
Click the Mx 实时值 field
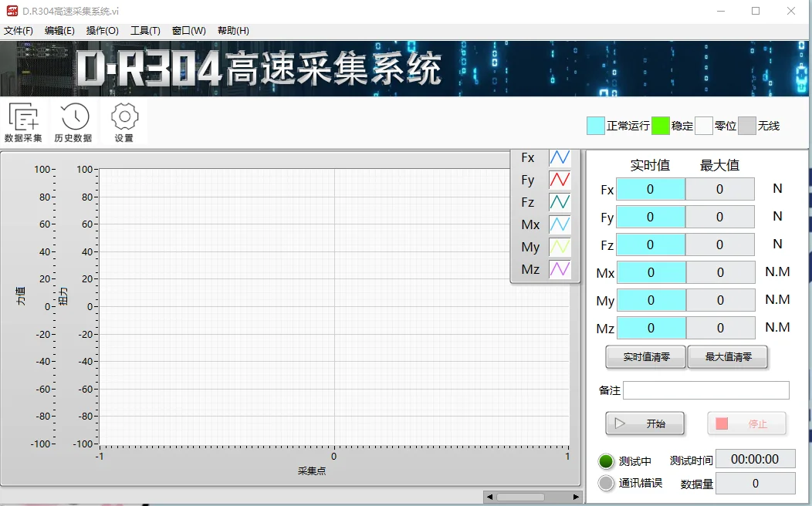(x=651, y=272)
